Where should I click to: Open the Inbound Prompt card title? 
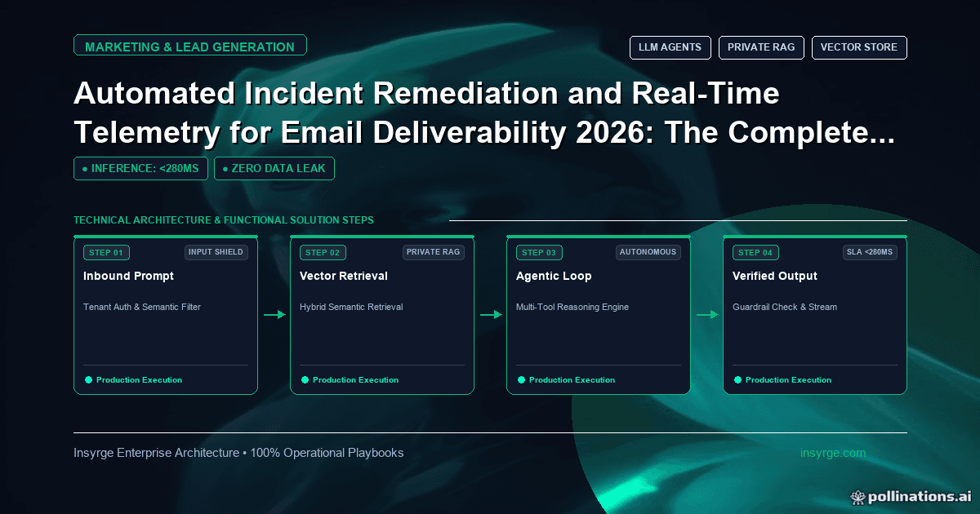128,276
